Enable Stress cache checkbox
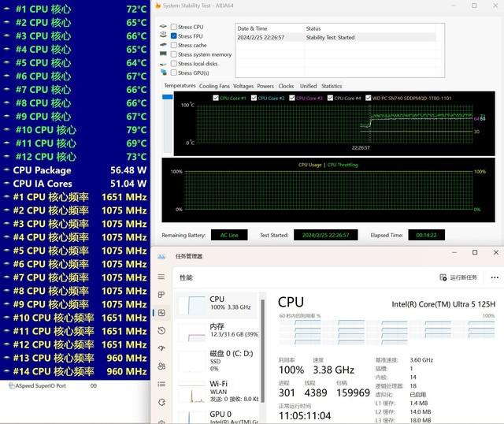This screenshot has height=424, width=504. [x=173, y=45]
